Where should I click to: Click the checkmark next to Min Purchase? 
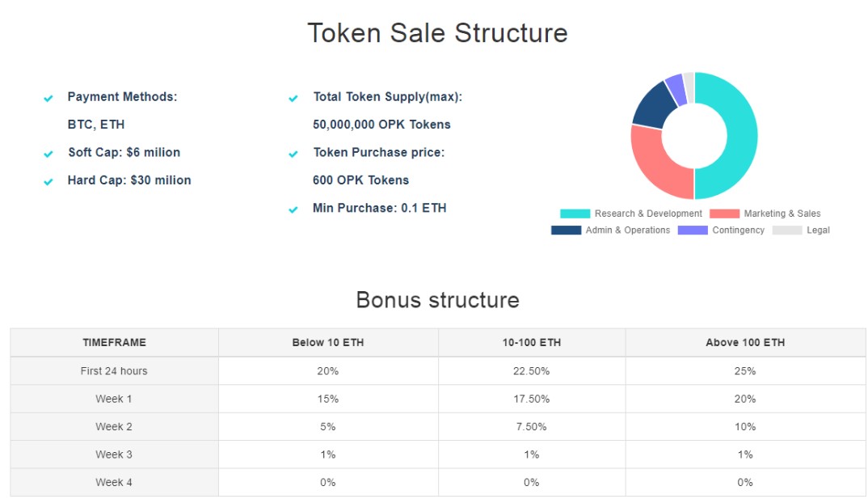(x=293, y=209)
